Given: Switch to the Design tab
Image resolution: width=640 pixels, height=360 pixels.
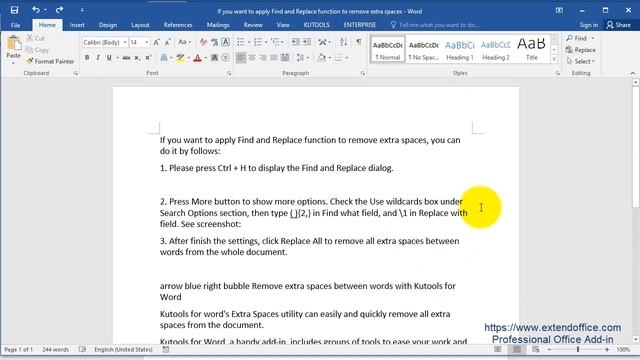Looking at the screenshot, I should coord(108,25).
